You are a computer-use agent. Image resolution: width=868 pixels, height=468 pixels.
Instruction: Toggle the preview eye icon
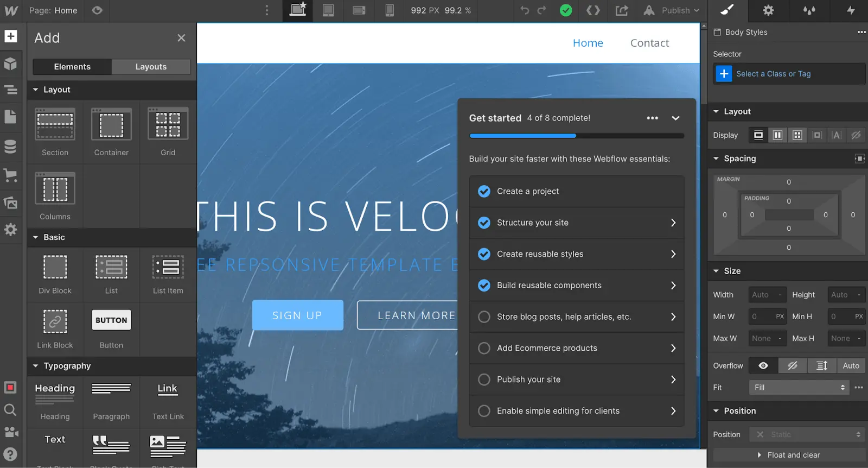pyautogui.click(x=97, y=10)
